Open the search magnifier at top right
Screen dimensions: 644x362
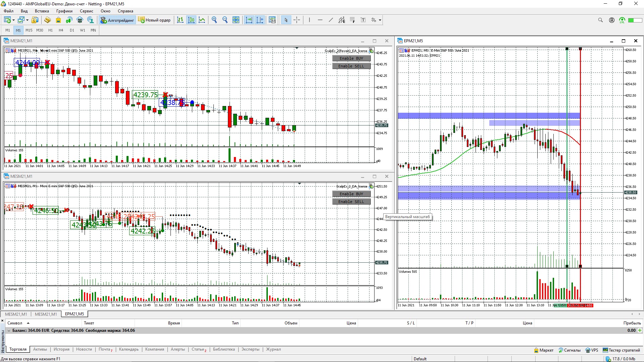[600, 20]
